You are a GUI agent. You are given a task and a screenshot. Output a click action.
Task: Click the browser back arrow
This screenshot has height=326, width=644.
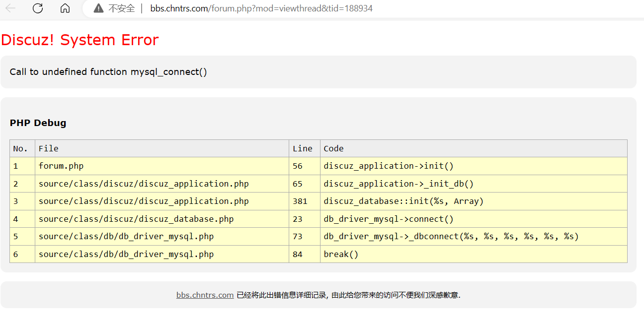(10, 8)
